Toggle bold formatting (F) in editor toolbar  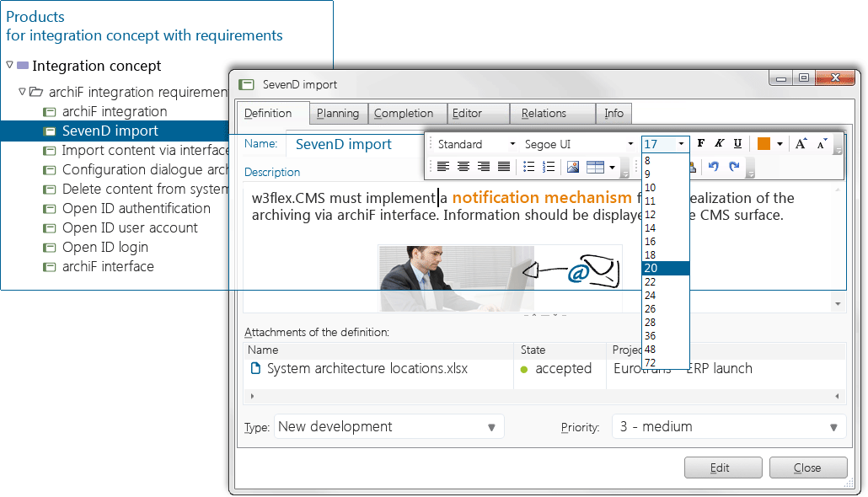pos(701,143)
